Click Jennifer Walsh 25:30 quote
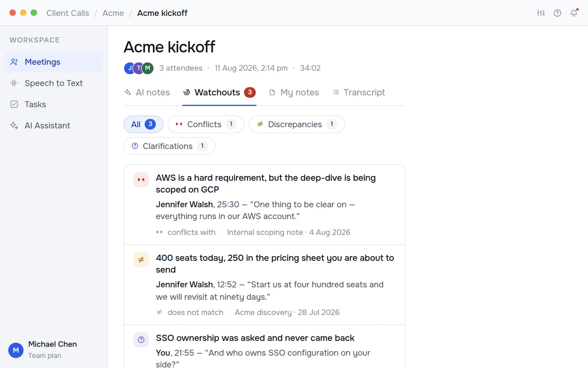This screenshot has height=368, width=588. tap(255, 210)
